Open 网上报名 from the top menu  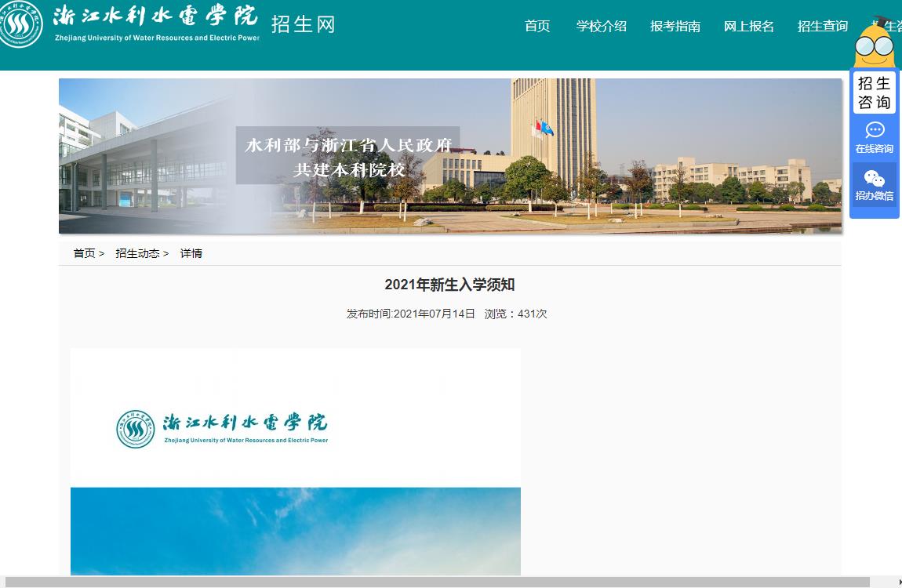[749, 26]
